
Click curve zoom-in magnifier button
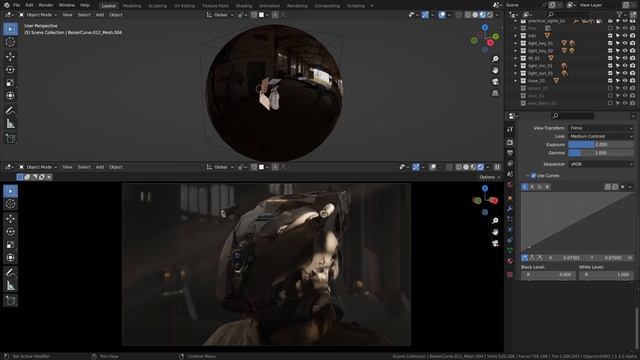pyautogui.click(x=607, y=187)
